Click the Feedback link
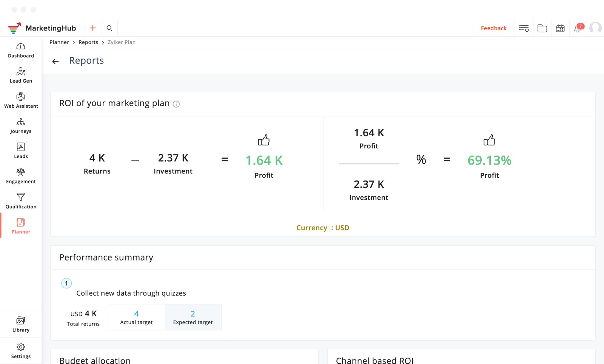Screen dimensions: 604x364 (x=493, y=28)
